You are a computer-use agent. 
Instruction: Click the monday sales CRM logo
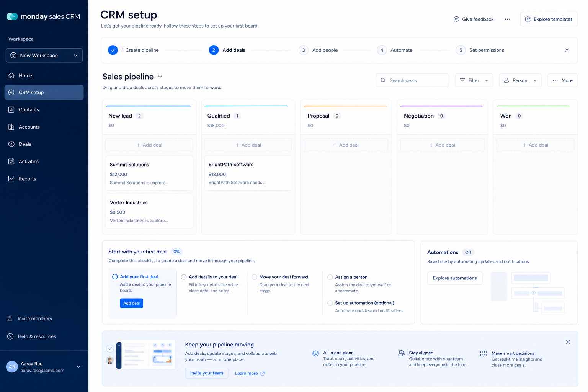coord(43,16)
